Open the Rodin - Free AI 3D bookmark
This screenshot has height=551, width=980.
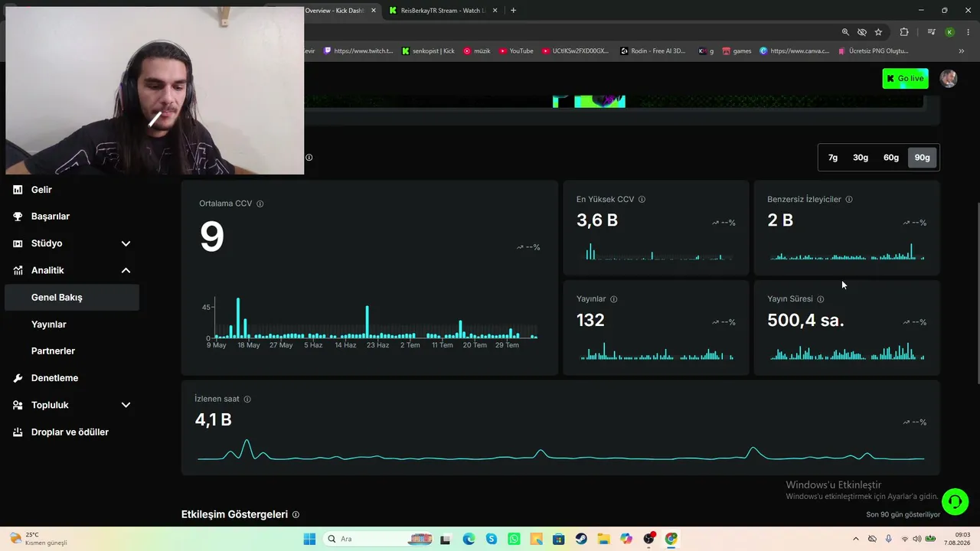(x=653, y=51)
